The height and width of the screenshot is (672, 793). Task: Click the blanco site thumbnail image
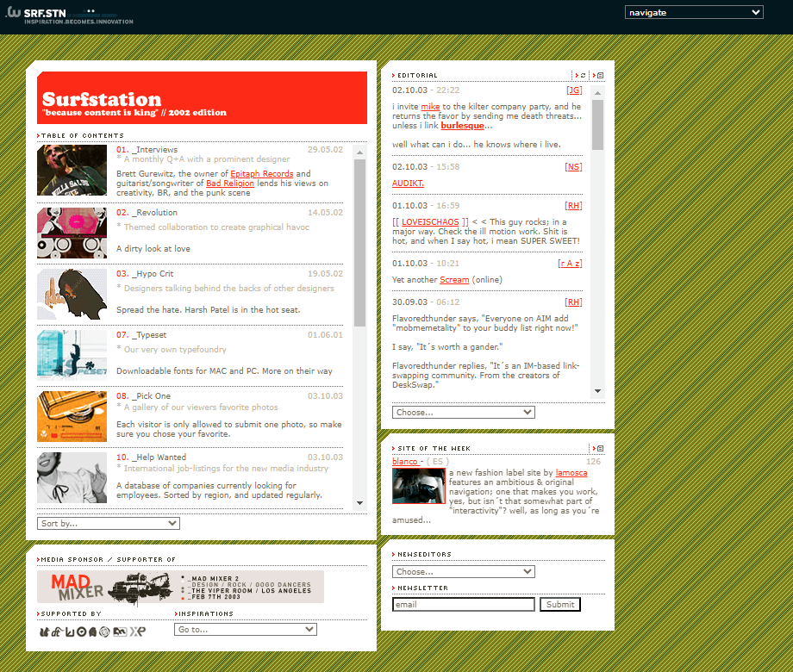pyautogui.click(x=419, y=486)
